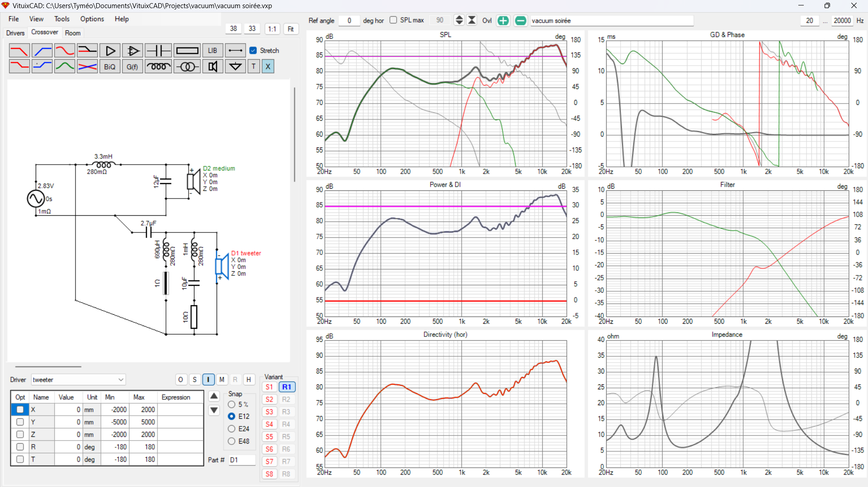Add a capacitor component
This screenshot has height=487, width=868.
tap(158, 51)
